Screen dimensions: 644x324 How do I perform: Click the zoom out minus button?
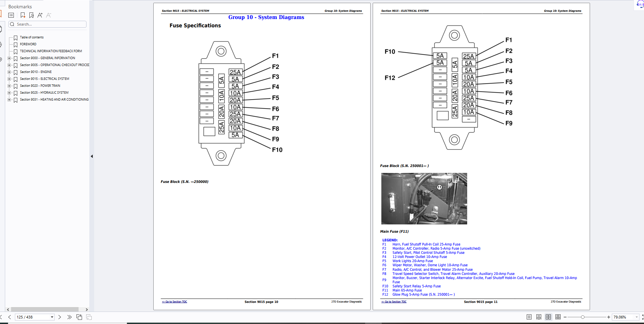coord(565,317)
